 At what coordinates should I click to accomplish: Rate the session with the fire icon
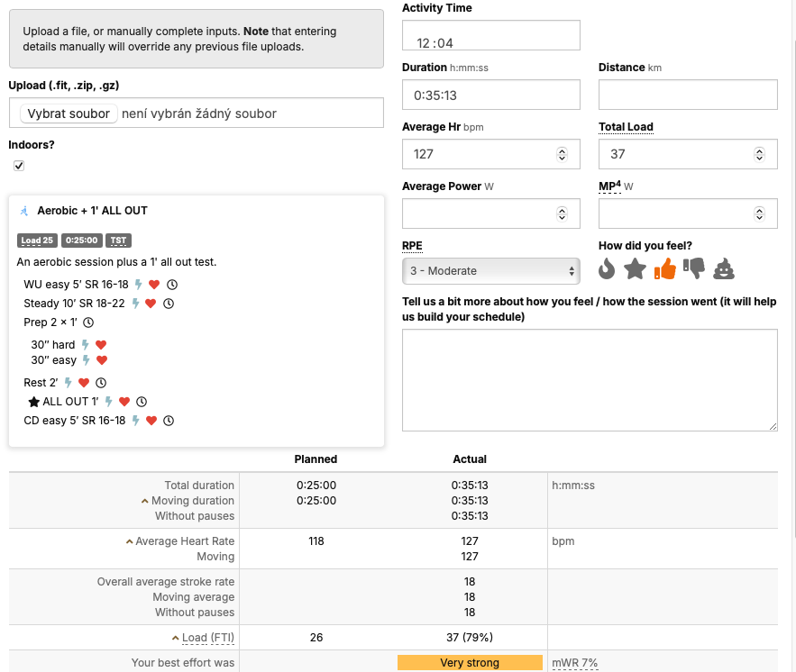click(607, 268)
